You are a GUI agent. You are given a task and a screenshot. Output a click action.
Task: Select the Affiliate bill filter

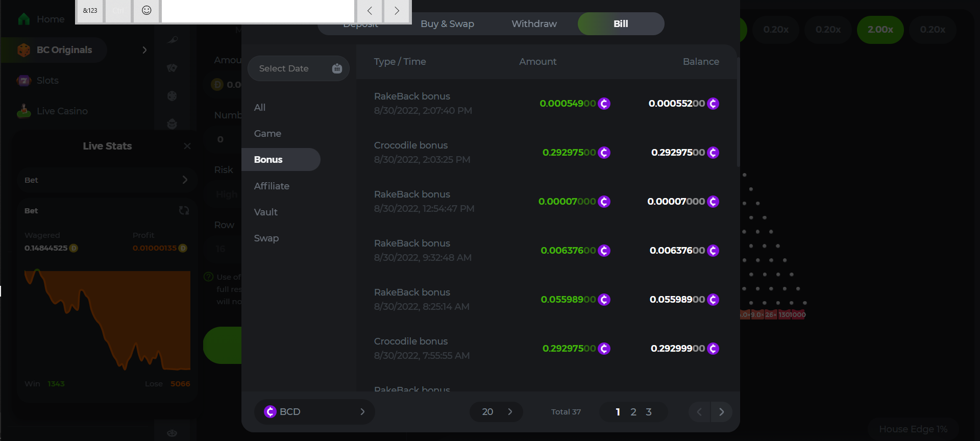272,186
